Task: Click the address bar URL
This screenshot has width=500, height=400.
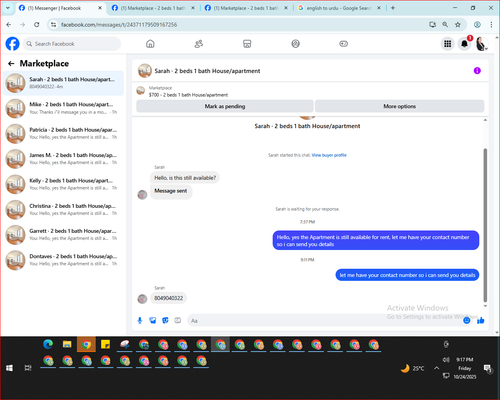Action: 119,25
